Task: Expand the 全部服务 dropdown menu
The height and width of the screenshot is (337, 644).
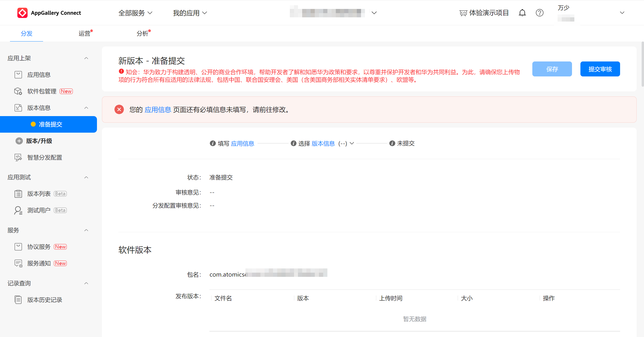Action: click(x=135, y=13)
